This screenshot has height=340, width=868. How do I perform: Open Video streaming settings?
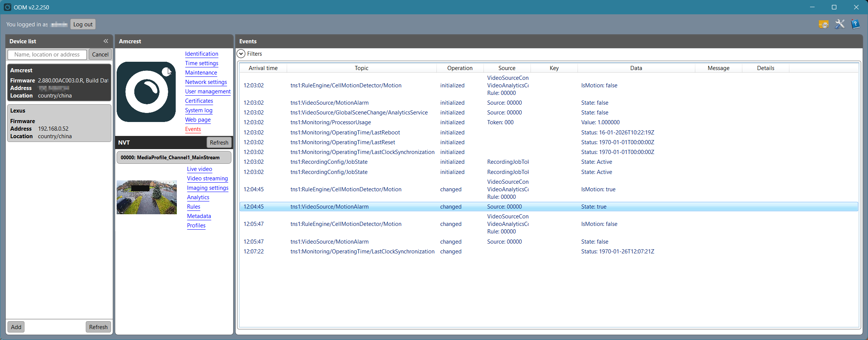(x=207, y=178)
